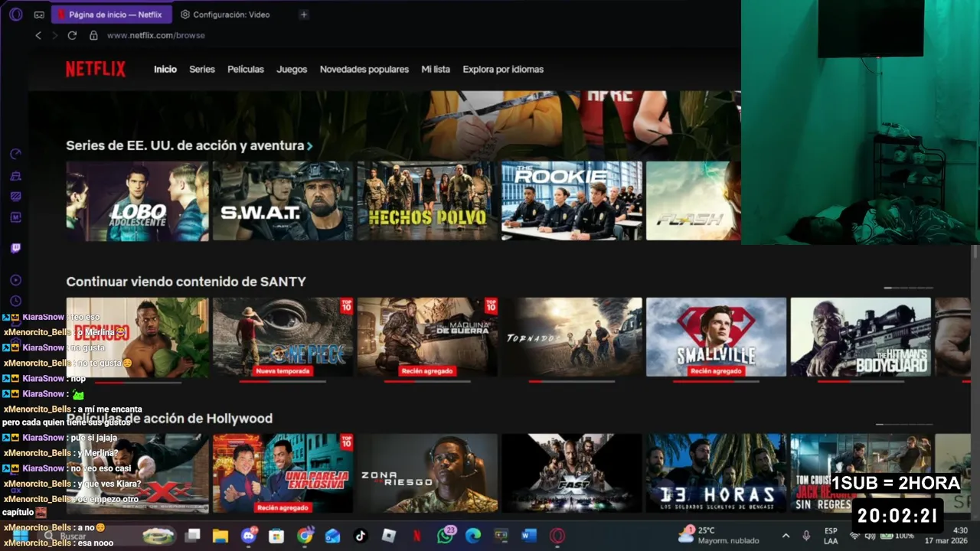Open Task View on the taskbar
Screen dimensions: 980x551
[x=193, y=536]
